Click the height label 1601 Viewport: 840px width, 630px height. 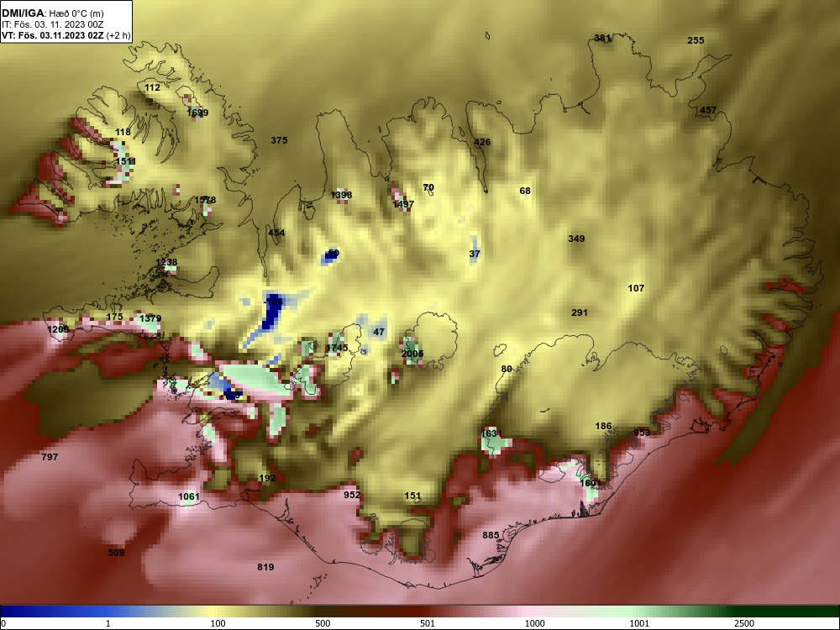click(x=591, y=483)
